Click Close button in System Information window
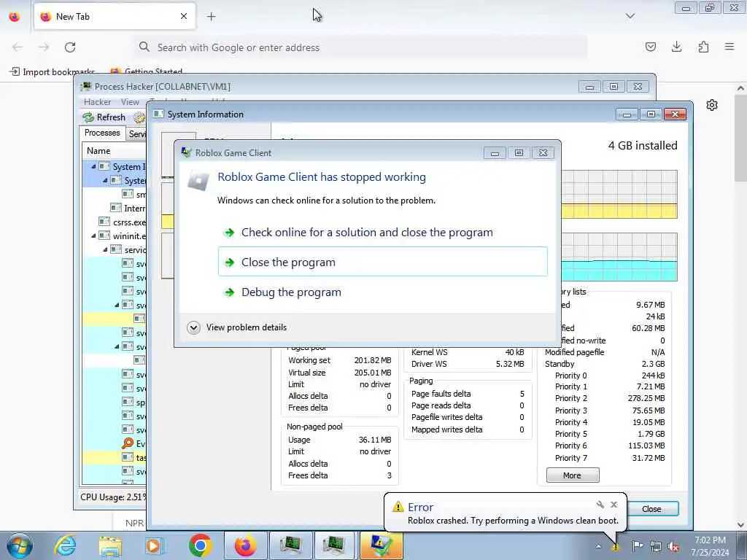Viewport: 747px width, 560px height. [651, 509]
